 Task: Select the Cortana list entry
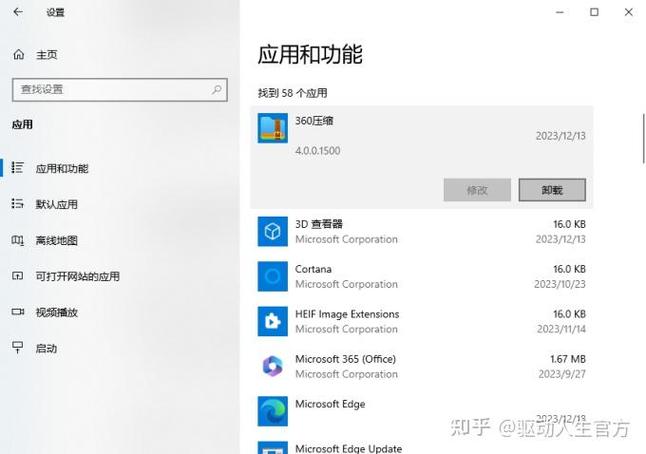tap(421, 276)
